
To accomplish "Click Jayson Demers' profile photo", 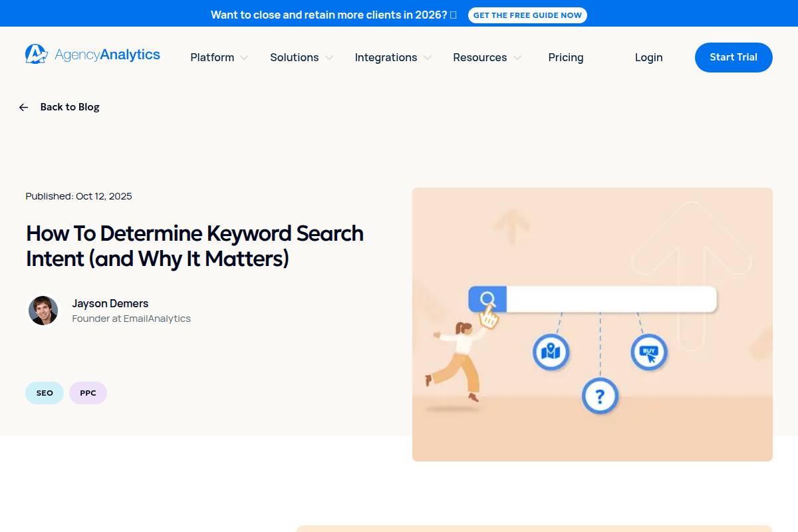I will (x=43, y=311).
